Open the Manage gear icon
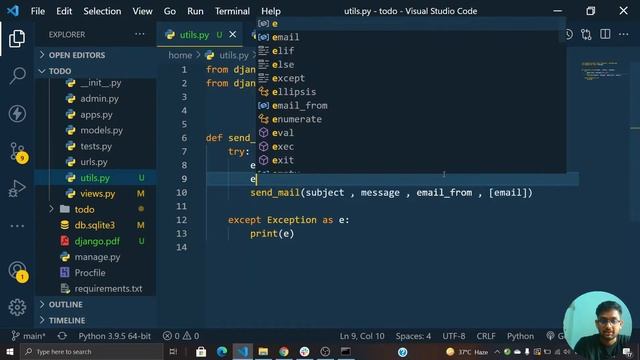The width and height of the screenshot is (640, 360). pyautogui.click(x=17, y=307)
